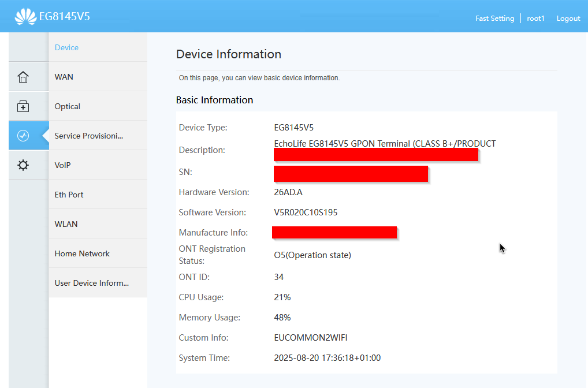This screenshot has width=588, height=388.
Task: Click the Memory Usage: label
Action: (x=209, y=318)
